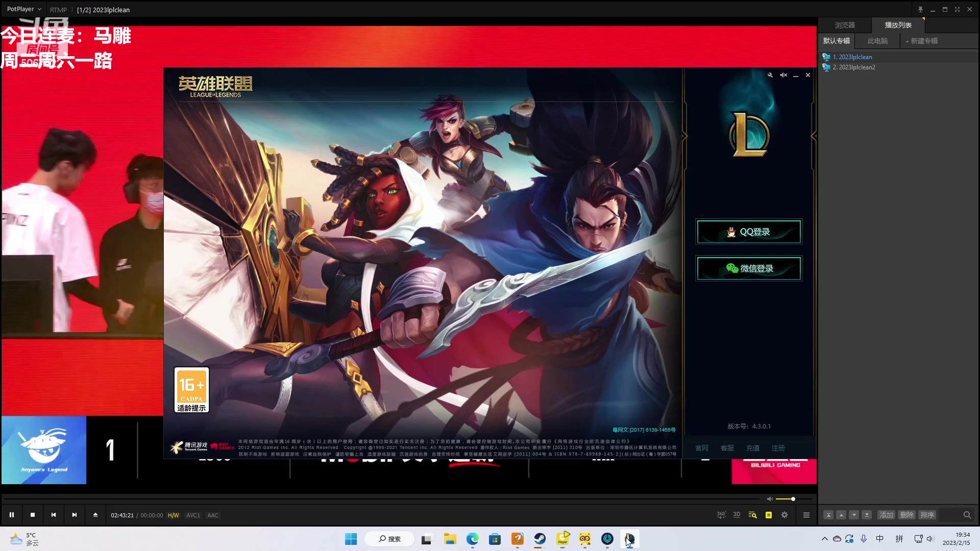The height and width of the screenshot is (551, 980).
Task: Click the eject/open file icon
Action: [x=95, y=515]
